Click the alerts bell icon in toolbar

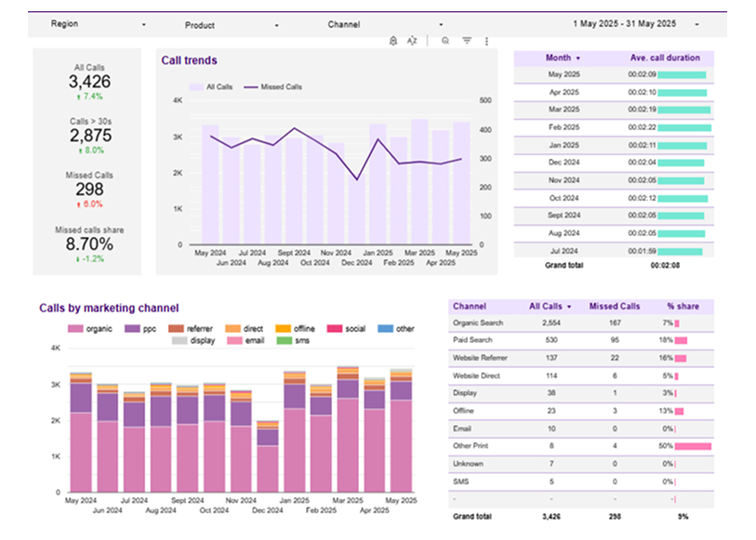(393, 40)
